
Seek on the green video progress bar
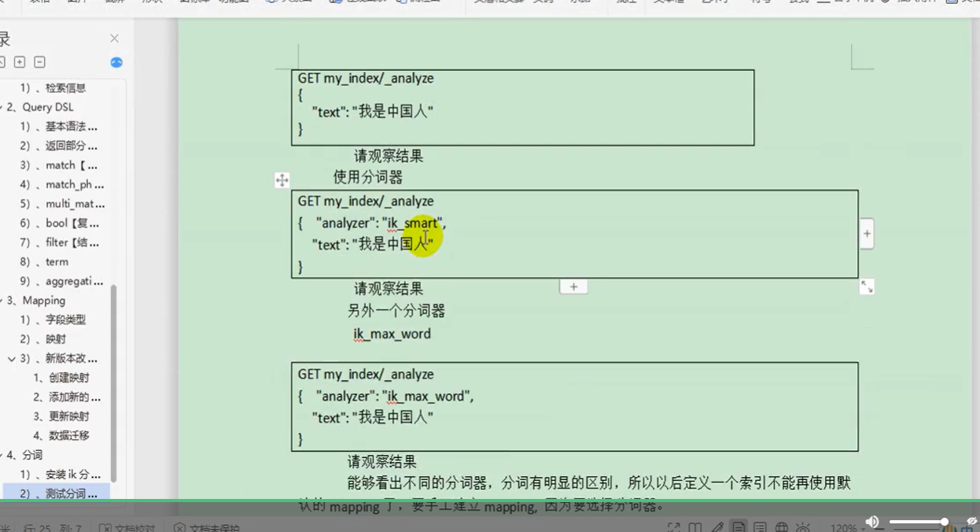tap(490, 500)
